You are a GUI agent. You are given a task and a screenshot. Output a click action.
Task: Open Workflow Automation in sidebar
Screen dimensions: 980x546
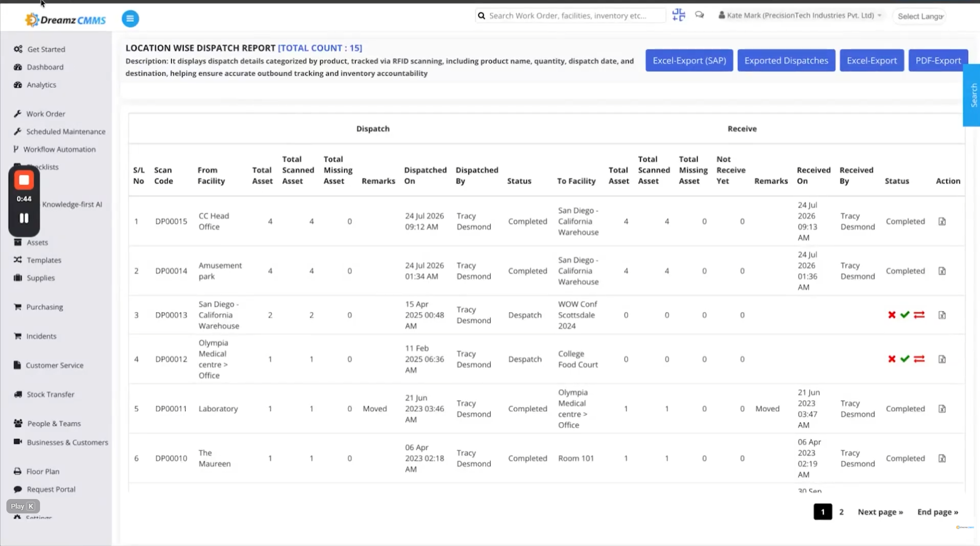click(54, 149)
